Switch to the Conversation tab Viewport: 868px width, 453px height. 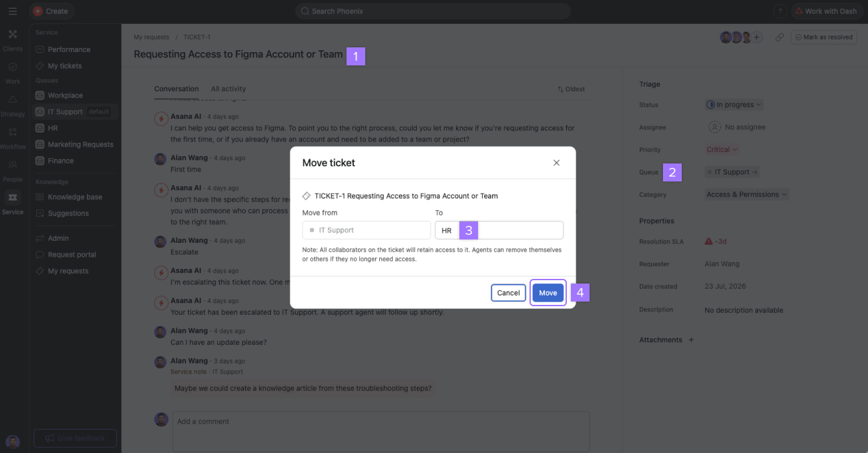[x=176, y=89]
